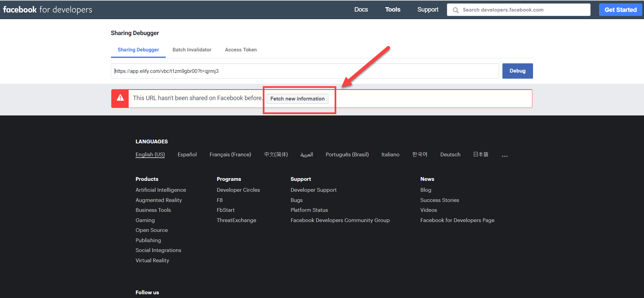The height and width of the screenshot is (298, 644).
Task: Select 中文(简体) language
Action: [276, 155]
